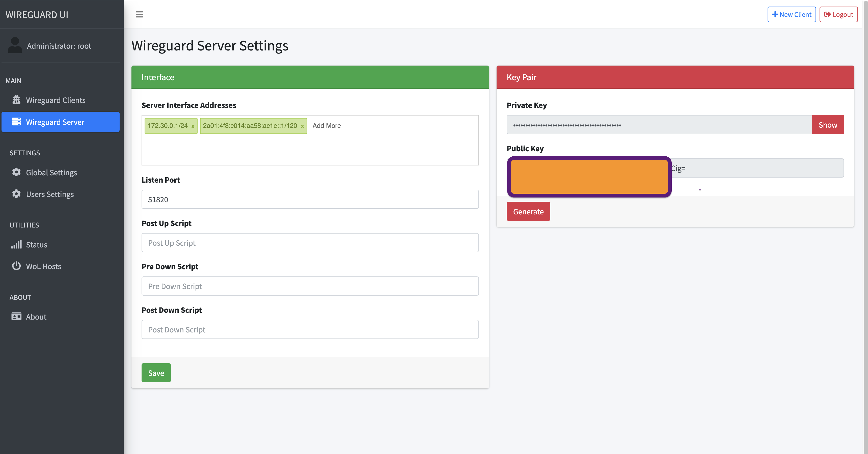Remove the 172.30.0.1/24 address tag
The width and height of the screenshot is (868, 454).
pyautogui.click(x=193, y=126)
